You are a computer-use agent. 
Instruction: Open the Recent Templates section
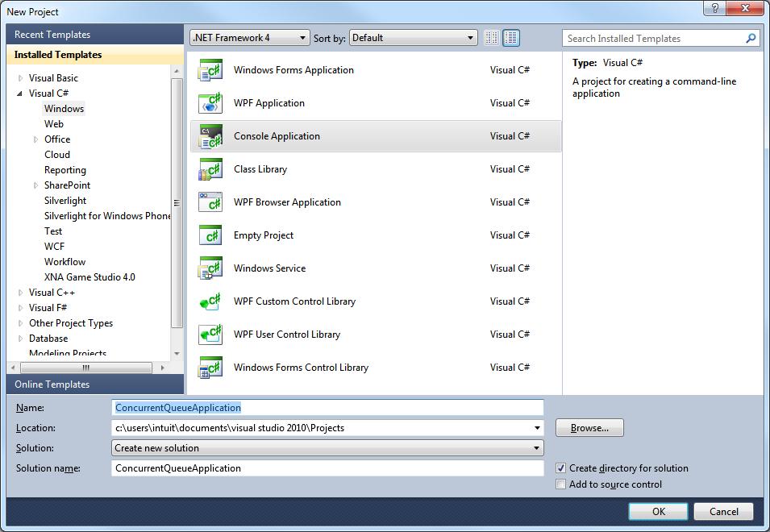pyautogui.click(x=95, y=35)
